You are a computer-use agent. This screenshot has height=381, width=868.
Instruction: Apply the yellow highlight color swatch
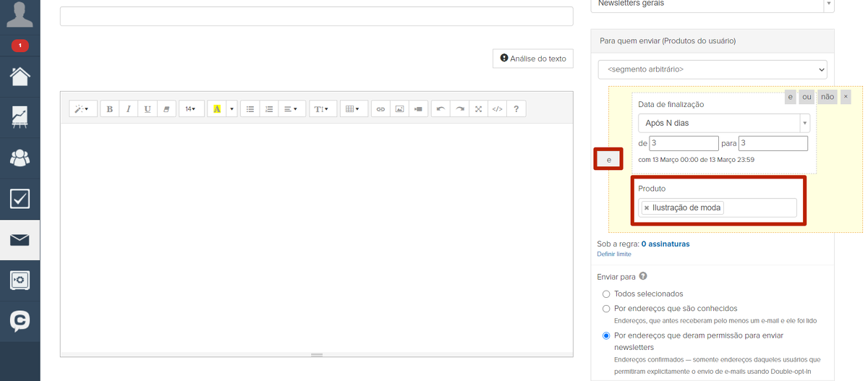(x=217, y=109)
